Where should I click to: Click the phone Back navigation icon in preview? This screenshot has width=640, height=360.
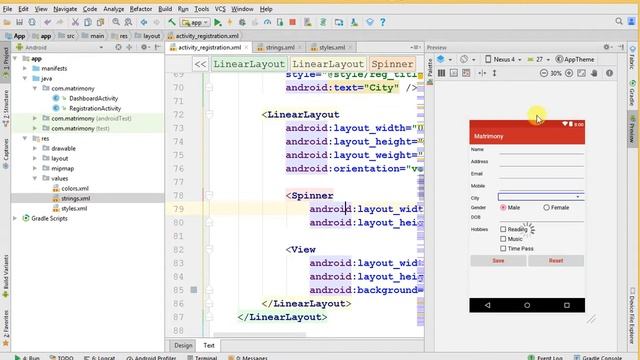pos(487,305)
